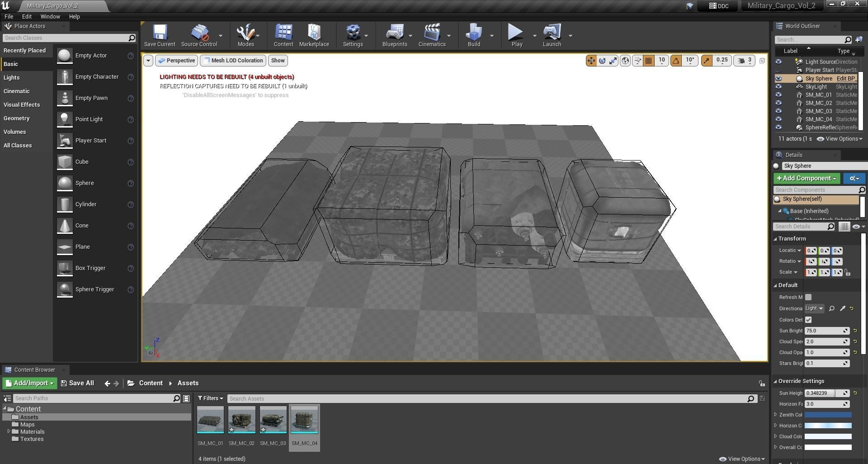Open the File menu
Viewport: 868px width, 464px height.
point(9,17)
